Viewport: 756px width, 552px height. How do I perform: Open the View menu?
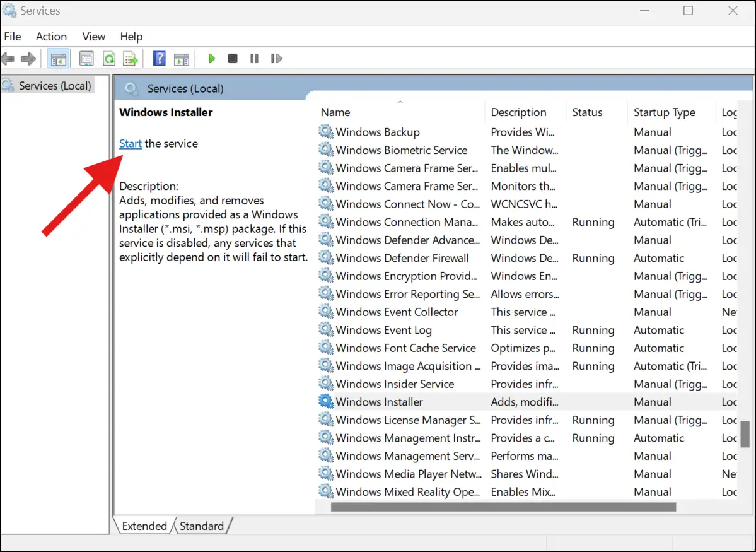pyautogui.click(x=93, y=36)
